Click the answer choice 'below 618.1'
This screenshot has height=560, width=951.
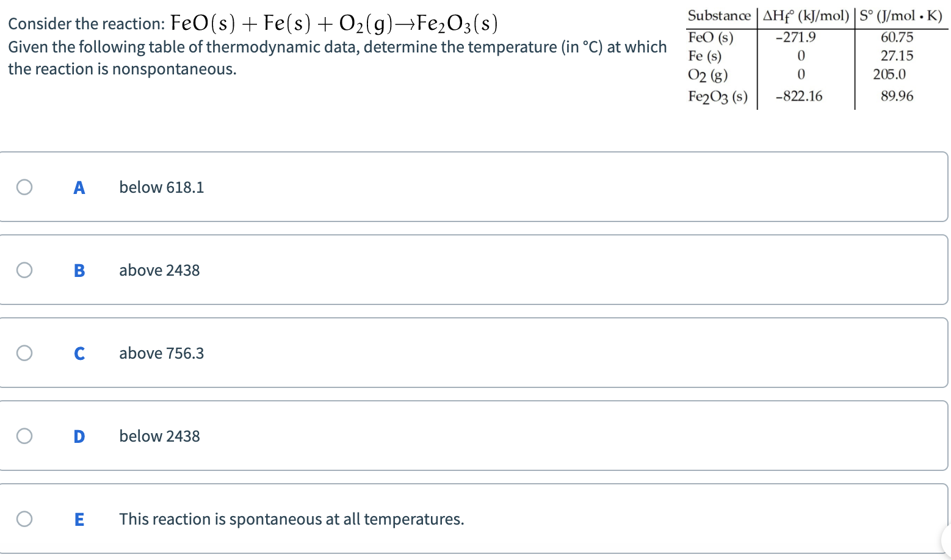[161, 187]
